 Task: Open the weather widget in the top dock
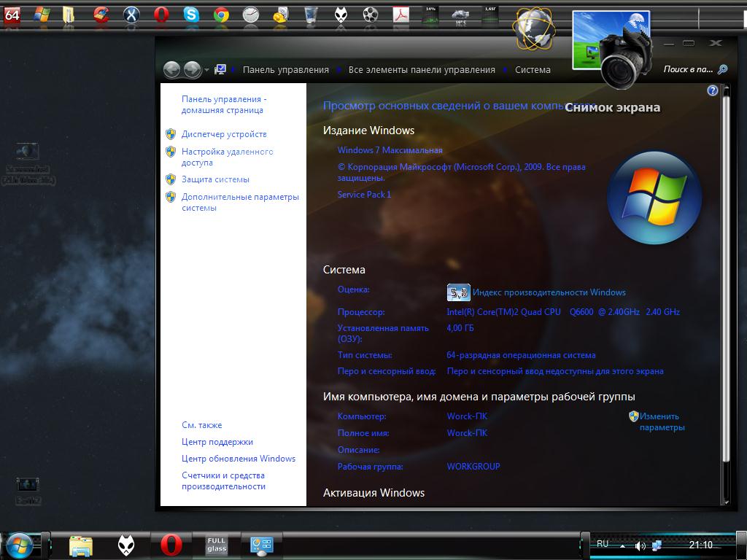pos(461,16)
